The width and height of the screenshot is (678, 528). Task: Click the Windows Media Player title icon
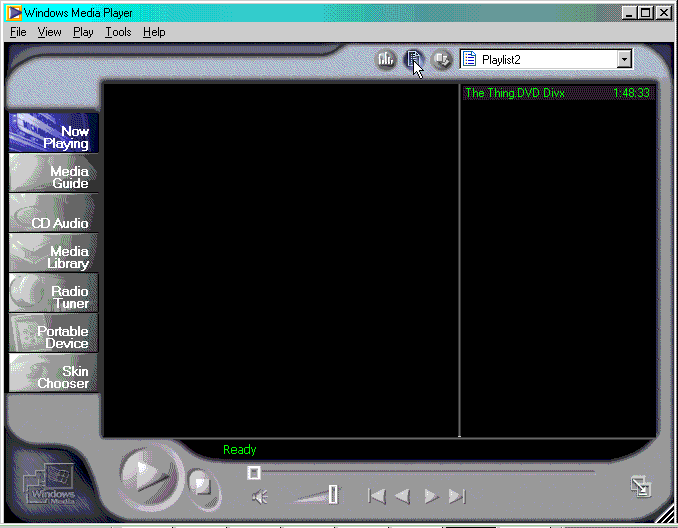[x=14, y=13]
